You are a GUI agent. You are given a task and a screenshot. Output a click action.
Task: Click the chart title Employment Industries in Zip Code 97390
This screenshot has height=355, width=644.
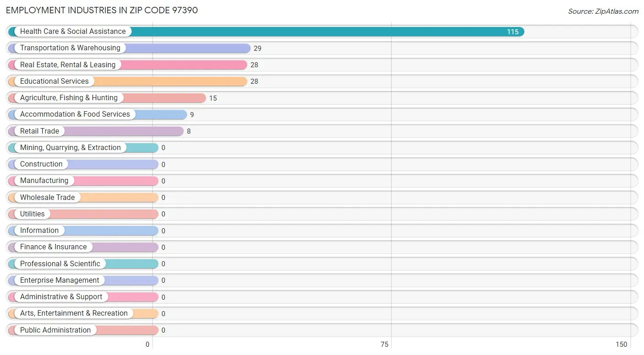coord(102,10)
